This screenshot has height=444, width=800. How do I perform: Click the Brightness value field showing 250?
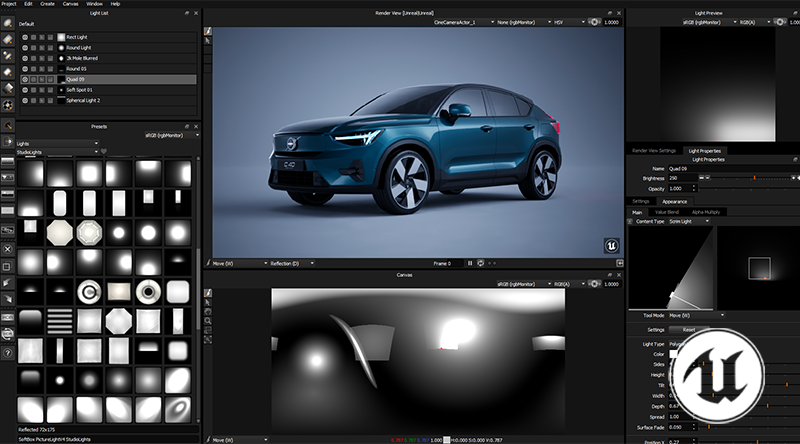point(682,178)
